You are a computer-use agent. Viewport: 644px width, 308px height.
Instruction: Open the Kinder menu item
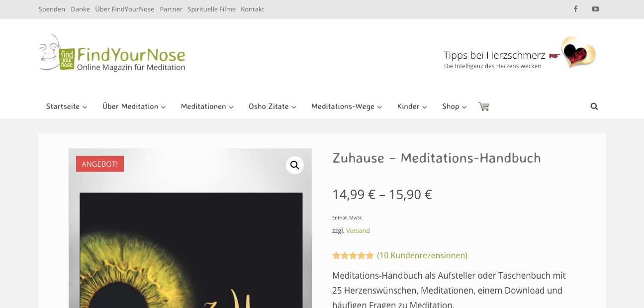(412, 106)
